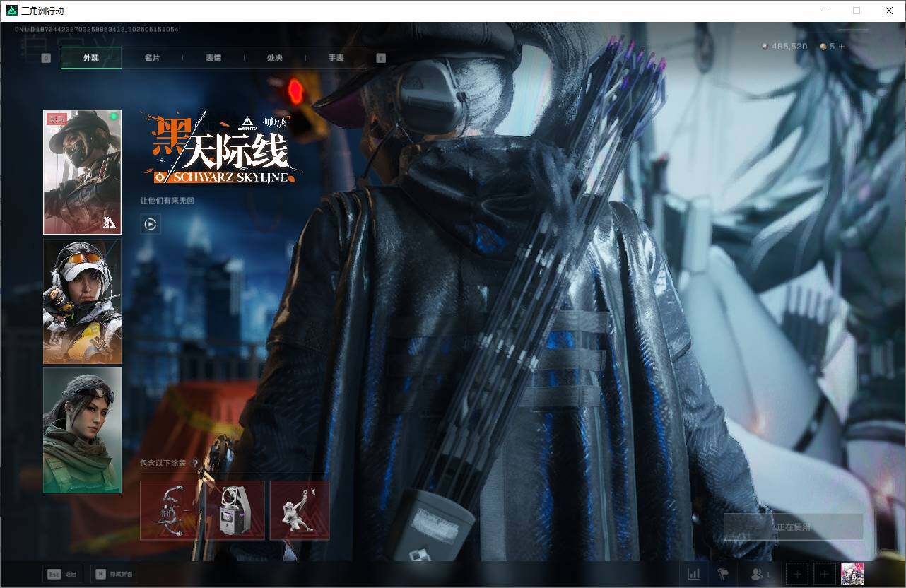Click the 三角洲行动 title bar app icon
This screenshot has height=588, width=906.
[x=11, y=11]
